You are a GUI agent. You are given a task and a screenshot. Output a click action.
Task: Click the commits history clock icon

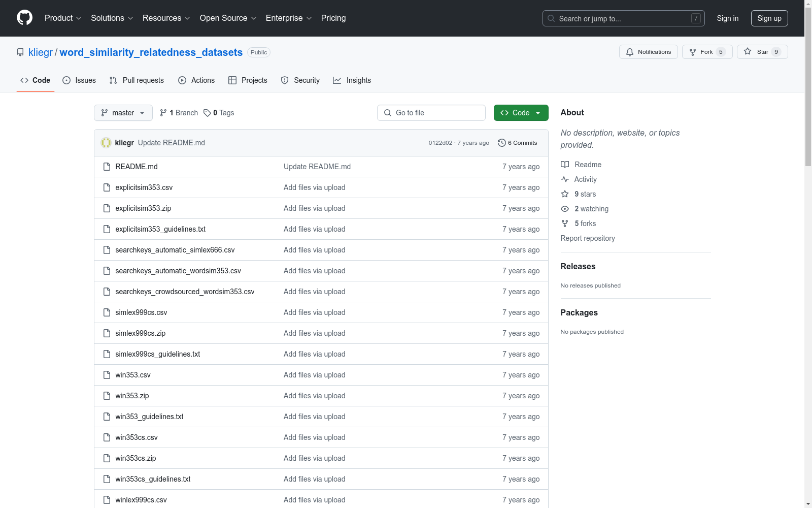pyautogui.click(x=502, y=143)
